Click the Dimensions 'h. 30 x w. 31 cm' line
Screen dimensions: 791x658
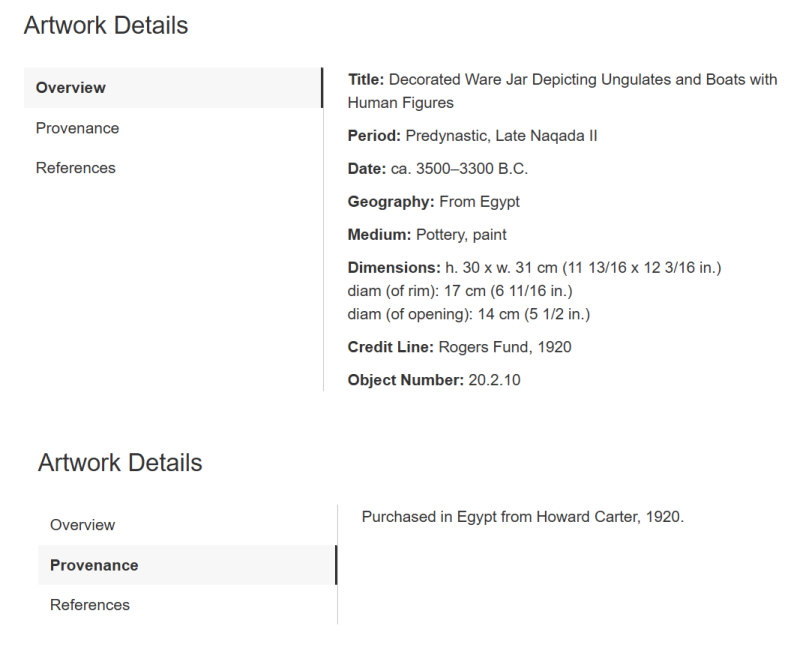point(534,268)
